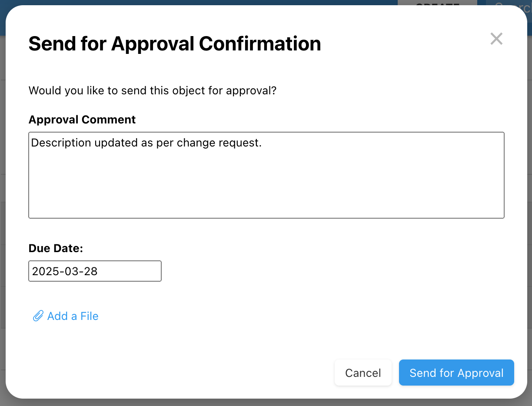Click the word 'Confirmation' in the title
This screenshot has width=532, height=406.
point(260,44)
